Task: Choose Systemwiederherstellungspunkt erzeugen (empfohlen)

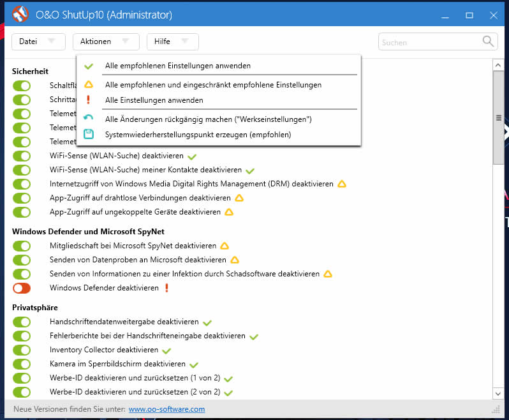Action: (x=219, y=135)
